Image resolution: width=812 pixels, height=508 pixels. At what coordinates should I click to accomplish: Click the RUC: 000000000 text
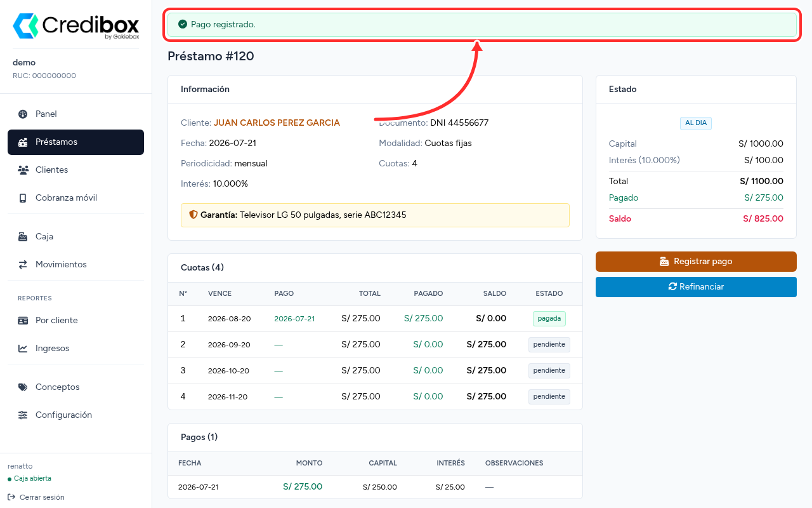click(x=44, y=76)
